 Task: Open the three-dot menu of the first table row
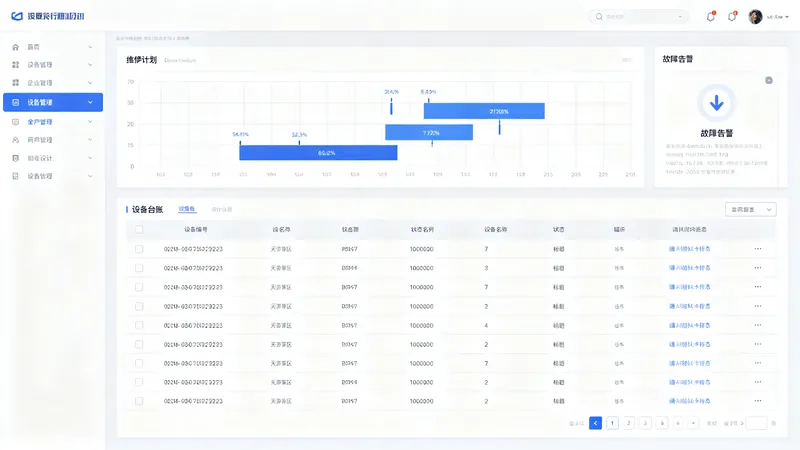coord(758,249)
